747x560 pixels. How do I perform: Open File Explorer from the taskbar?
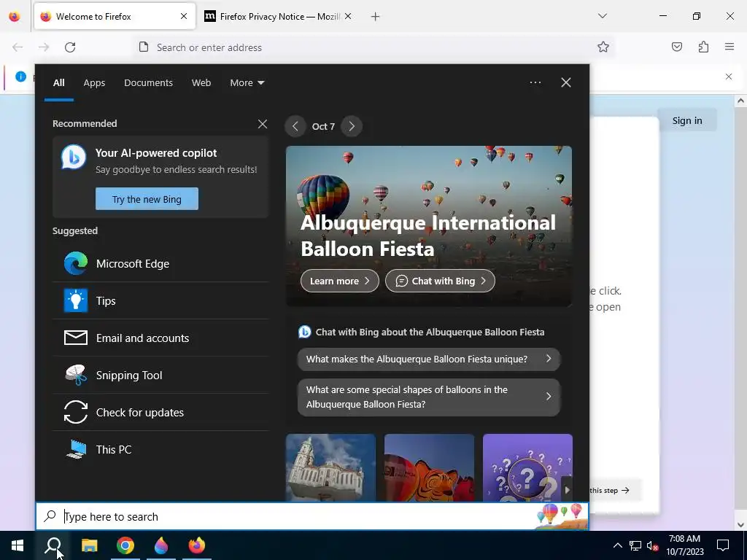pyautogui.click(x=89, y=545)
